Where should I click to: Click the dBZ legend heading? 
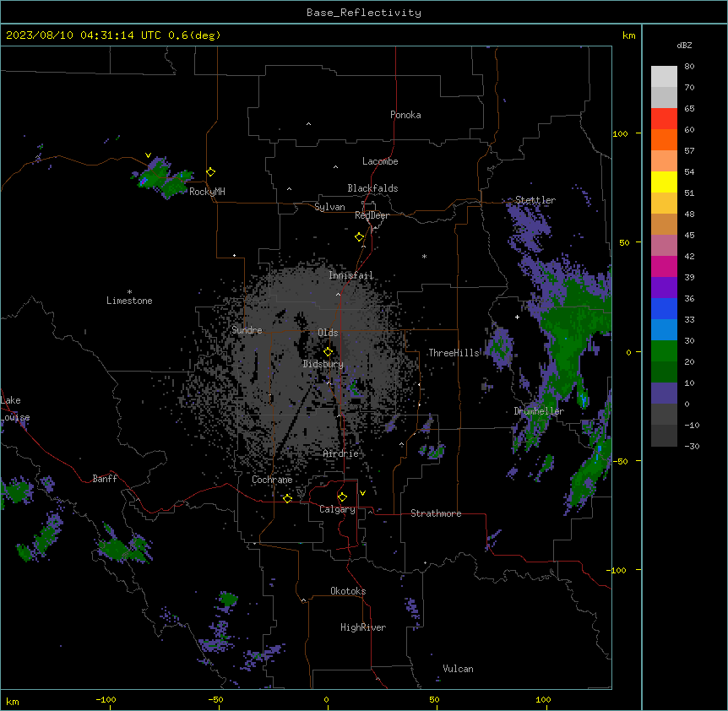(x=684, y=46)
